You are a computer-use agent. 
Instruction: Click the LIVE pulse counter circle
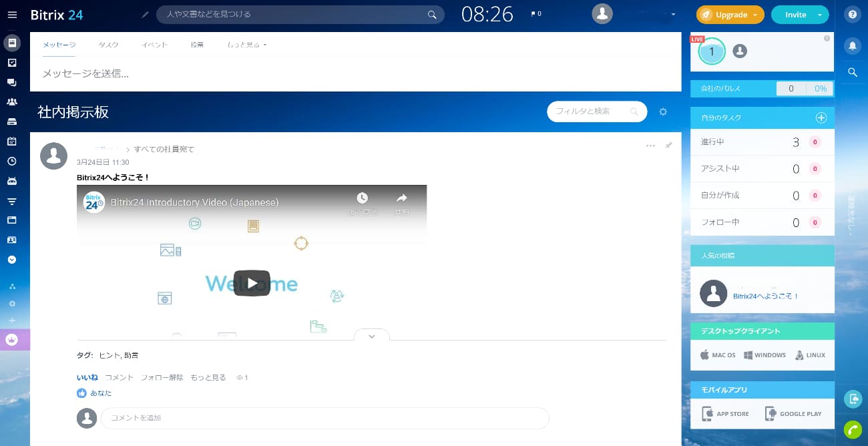click(x=712, y=51)
